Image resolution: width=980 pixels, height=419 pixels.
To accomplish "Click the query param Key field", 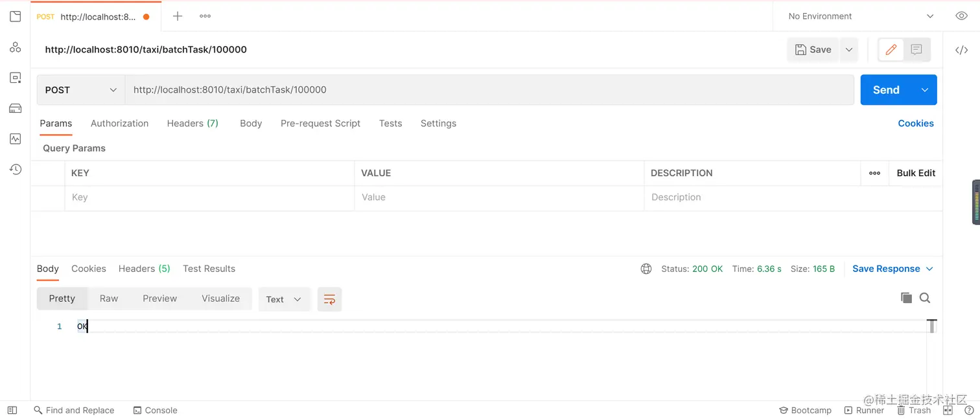I will 209,198.
